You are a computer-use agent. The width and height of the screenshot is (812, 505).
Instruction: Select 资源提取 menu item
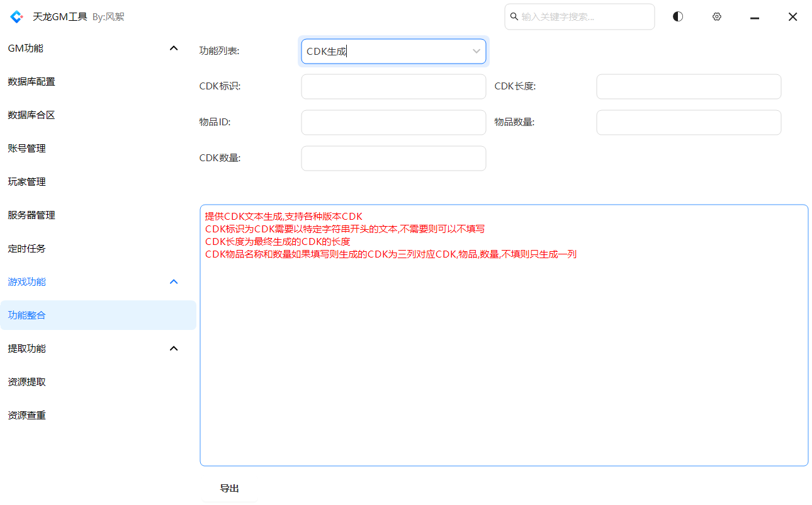click(27, 382)
